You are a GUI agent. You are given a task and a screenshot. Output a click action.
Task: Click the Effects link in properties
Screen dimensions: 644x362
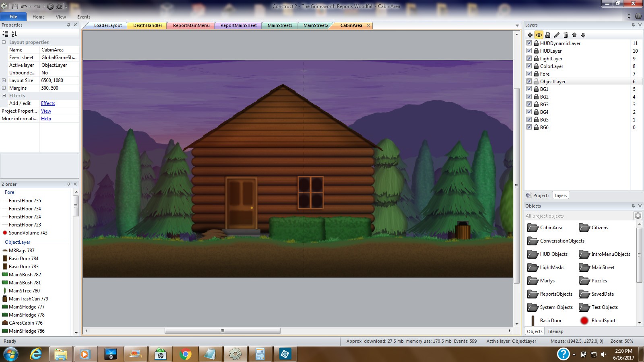(x=48, y=103)
